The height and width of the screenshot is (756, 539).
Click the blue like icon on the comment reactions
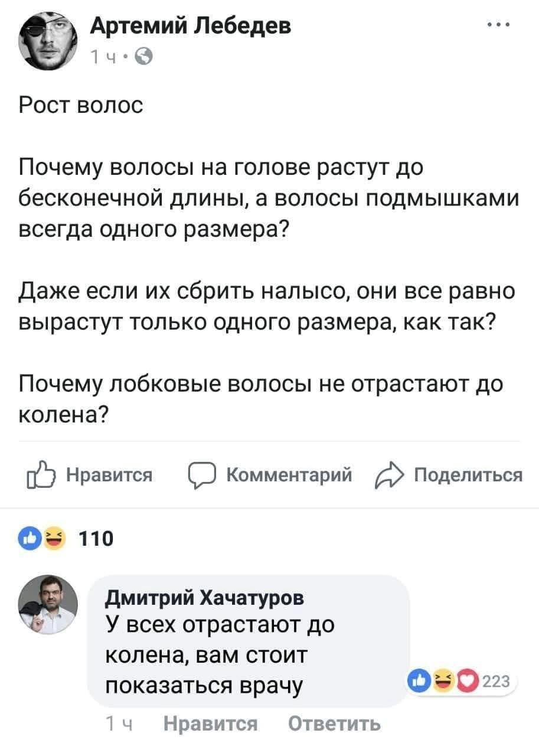420,681
